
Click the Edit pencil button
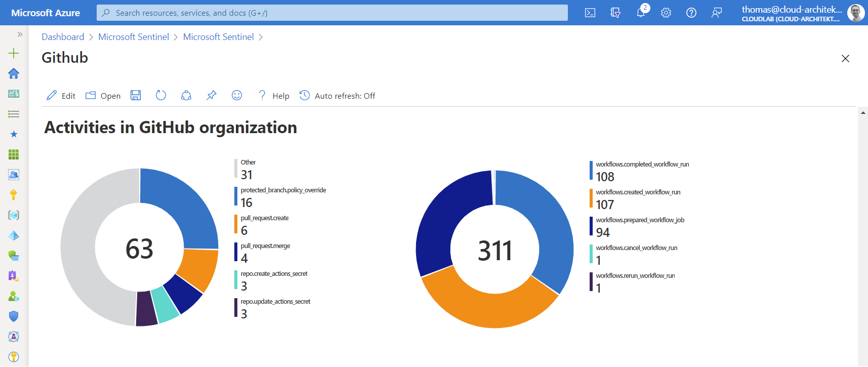61,96
